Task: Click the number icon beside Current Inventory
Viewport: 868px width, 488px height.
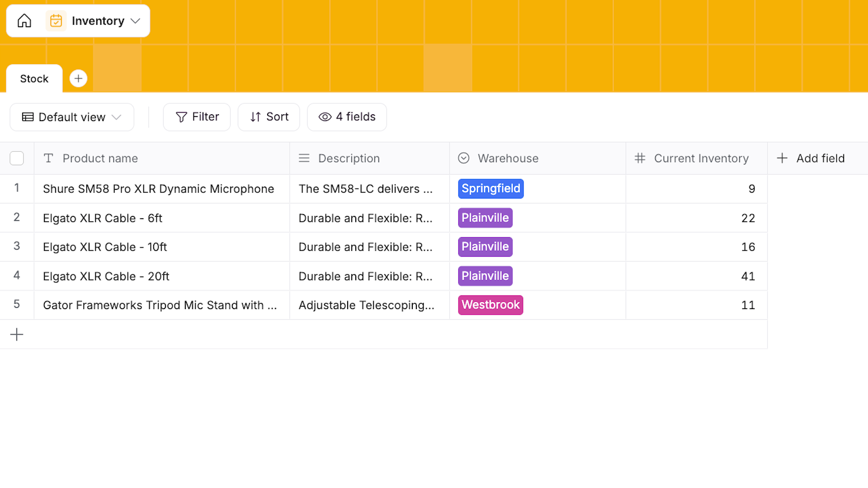Action: coord(640,158)
